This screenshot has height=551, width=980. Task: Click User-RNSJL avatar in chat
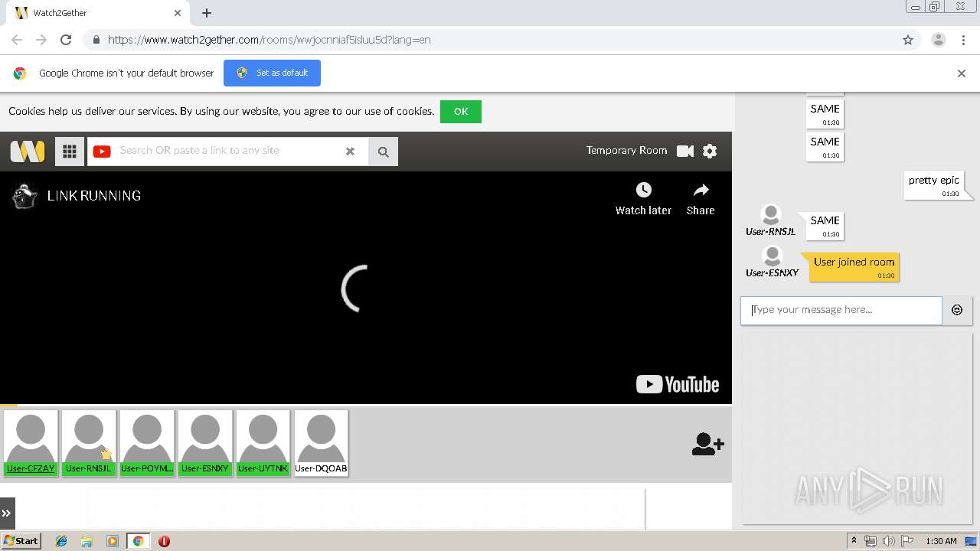click(770, 215)
